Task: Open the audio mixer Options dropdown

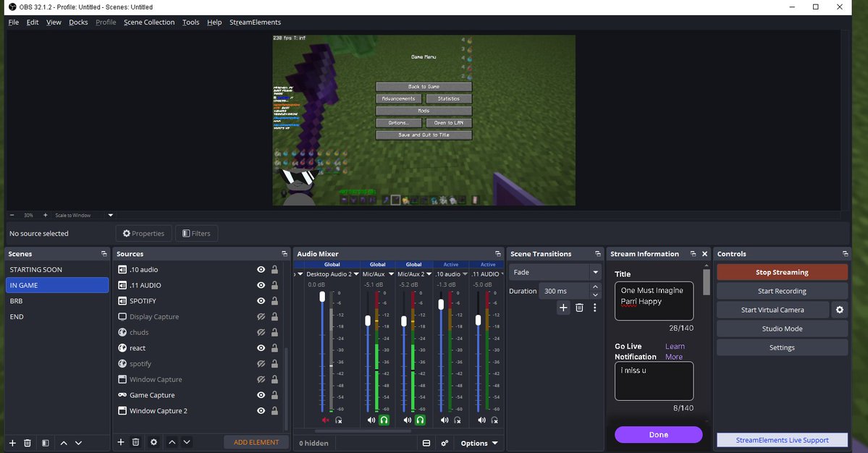Action: [x=479, y=443]
